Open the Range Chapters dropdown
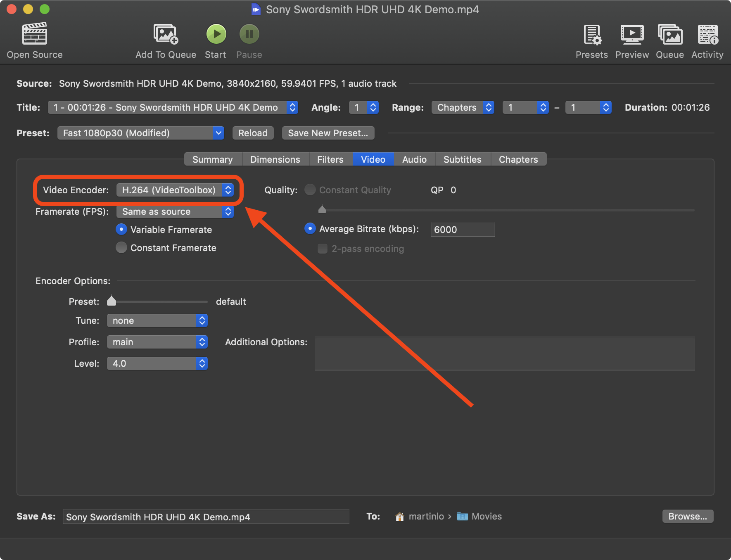Viewport: 731px width, 560px height. (x=463, y=107)
